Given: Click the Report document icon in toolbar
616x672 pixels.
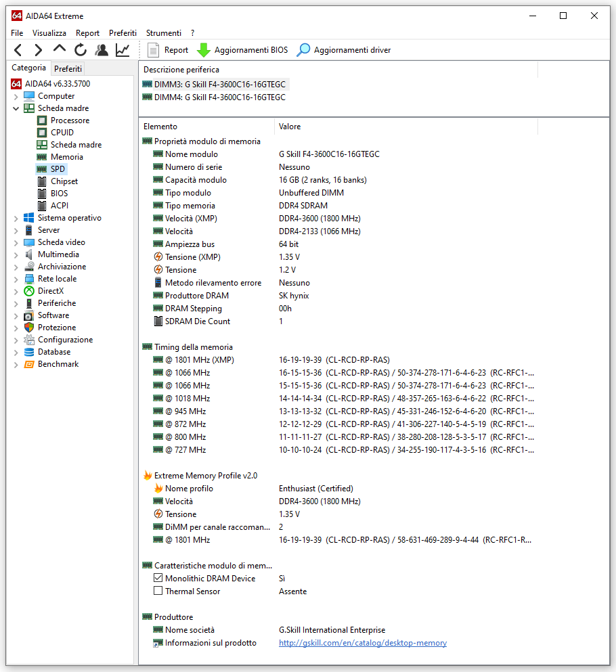Looking at the screenshot, I should click(x=153, y=50).
